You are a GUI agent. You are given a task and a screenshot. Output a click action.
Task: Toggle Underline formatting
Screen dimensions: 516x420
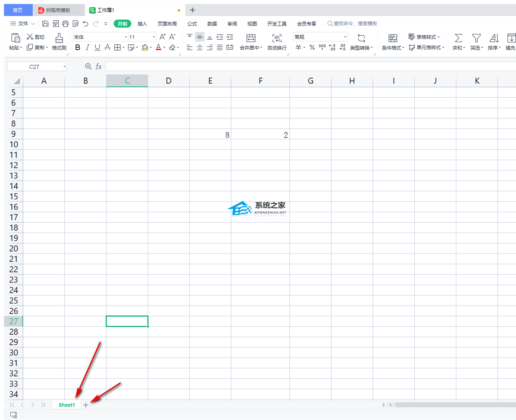click(97, 48)
